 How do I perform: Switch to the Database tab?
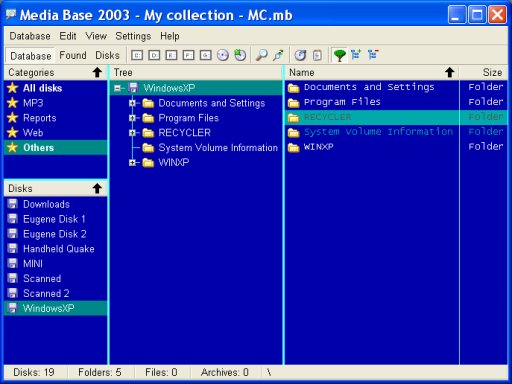click(31, 56)
